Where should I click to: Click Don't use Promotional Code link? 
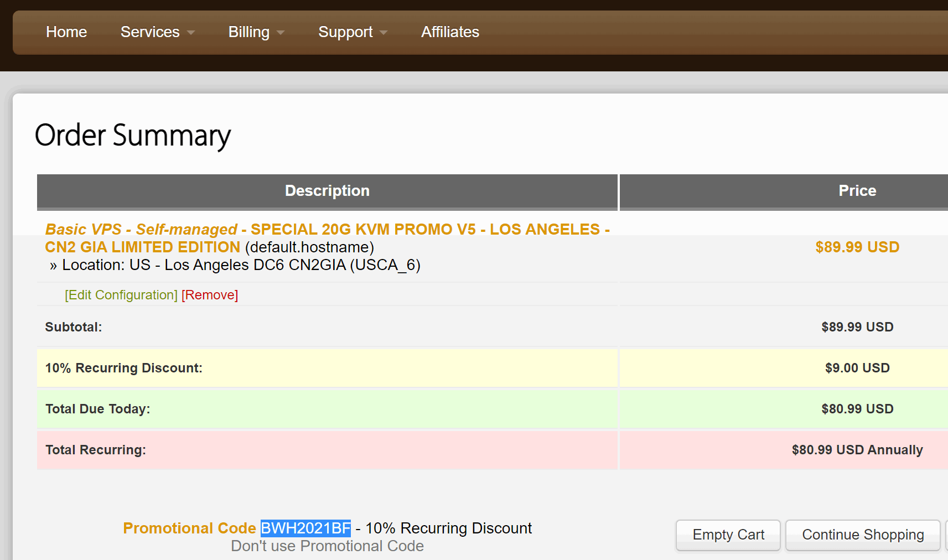(x=327, y=546)
